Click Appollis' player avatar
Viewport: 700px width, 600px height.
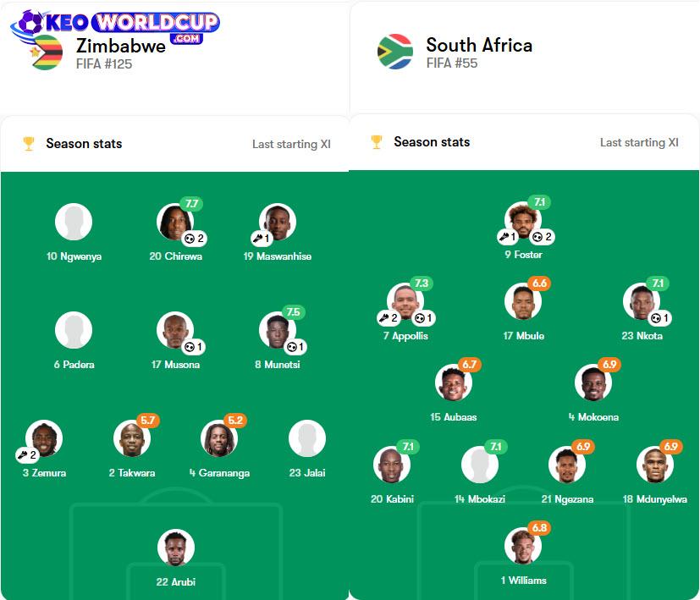click(x=406, y=301)
